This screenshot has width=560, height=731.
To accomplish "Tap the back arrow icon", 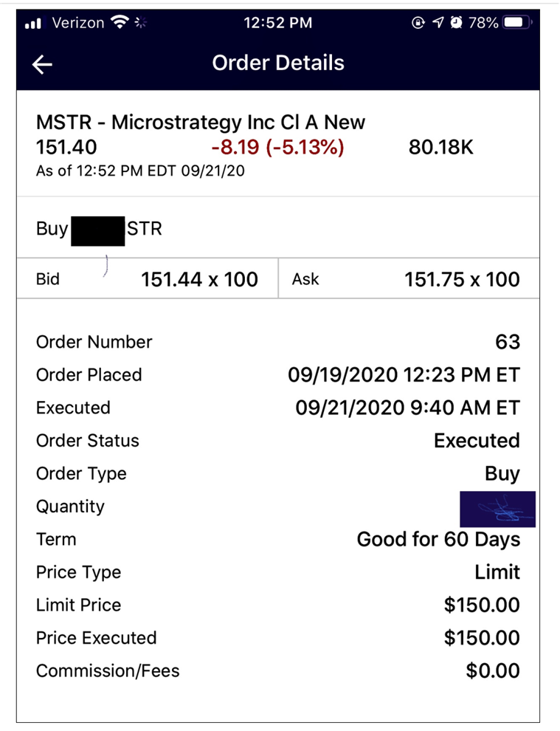I will 43,64.
